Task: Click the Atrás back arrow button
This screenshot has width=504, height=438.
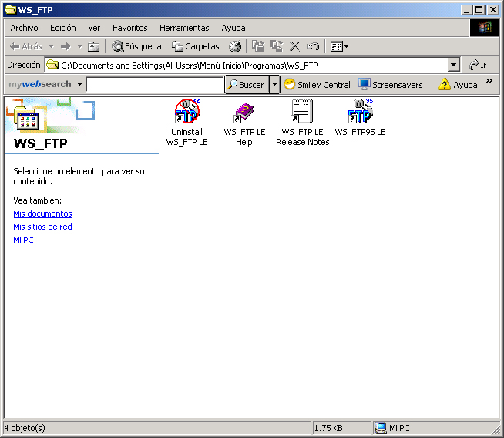Action: coord(25,46)
